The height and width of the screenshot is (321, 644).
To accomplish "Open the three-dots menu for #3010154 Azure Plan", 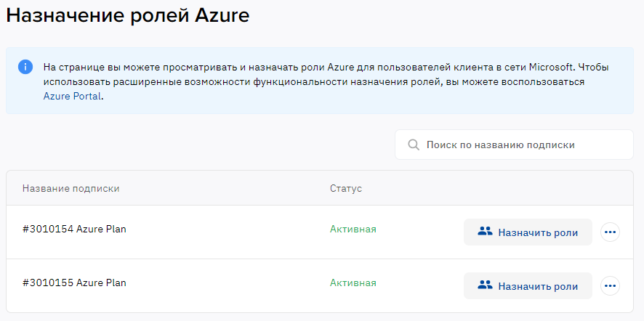I will pyautogui.click(x=610, y=232).
